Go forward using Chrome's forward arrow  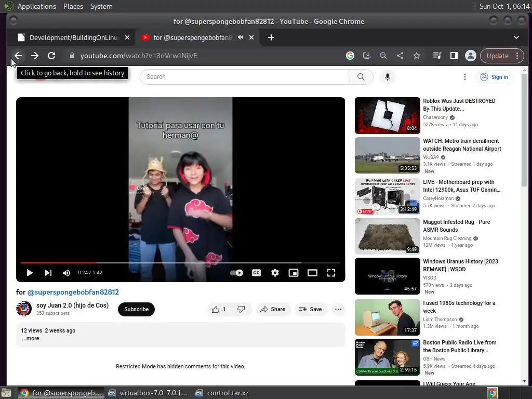(x=35, y=56)
